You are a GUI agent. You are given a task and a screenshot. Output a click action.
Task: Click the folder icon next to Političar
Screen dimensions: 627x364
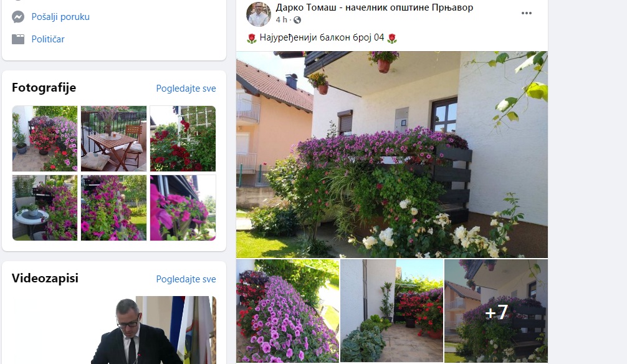point(18,39)
